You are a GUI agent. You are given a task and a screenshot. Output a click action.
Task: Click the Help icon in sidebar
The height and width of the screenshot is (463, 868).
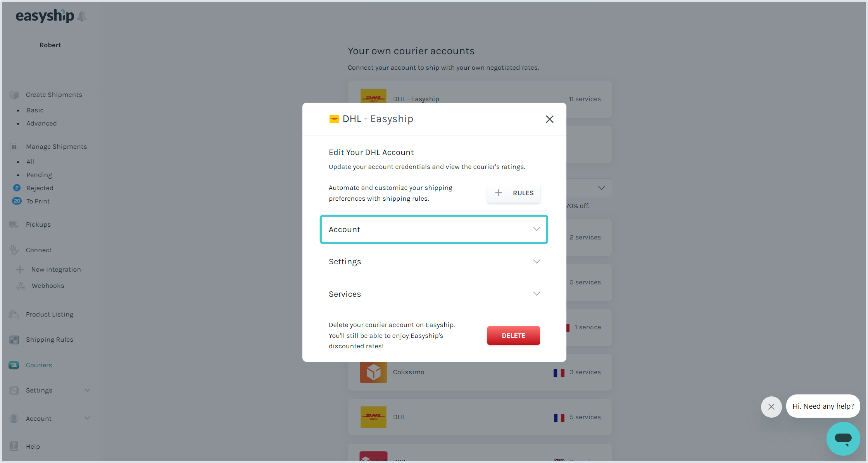(14, 446)
